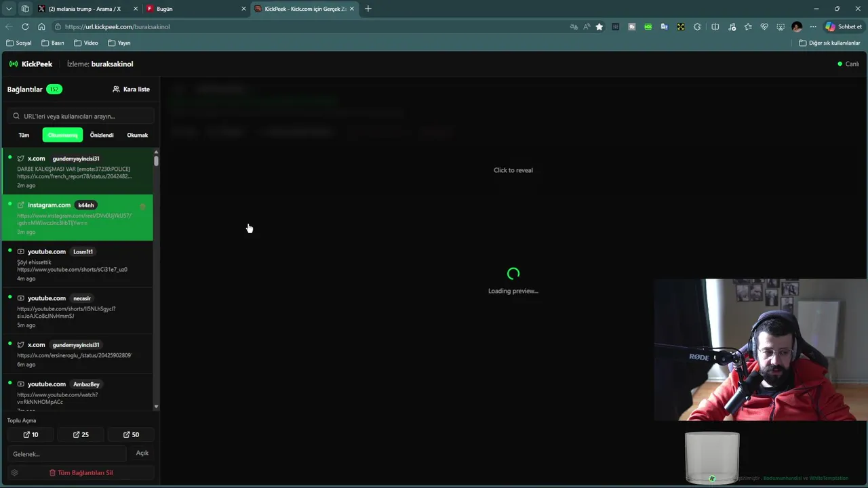Open the tab search dropdown arrow
Image resolution: width=868 pixels, height=488 pixels.
click(x=9, y=9)
